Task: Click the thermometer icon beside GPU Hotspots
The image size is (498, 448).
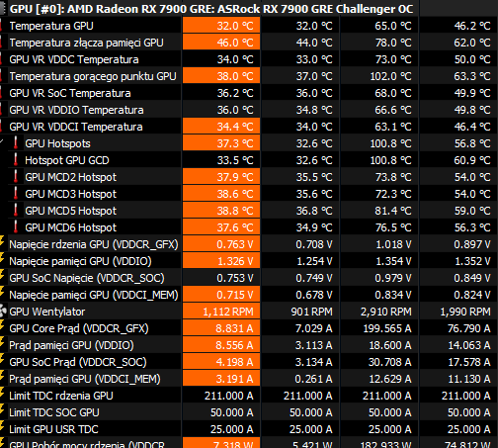Action: pyautogui.click(x=15, y=143)
